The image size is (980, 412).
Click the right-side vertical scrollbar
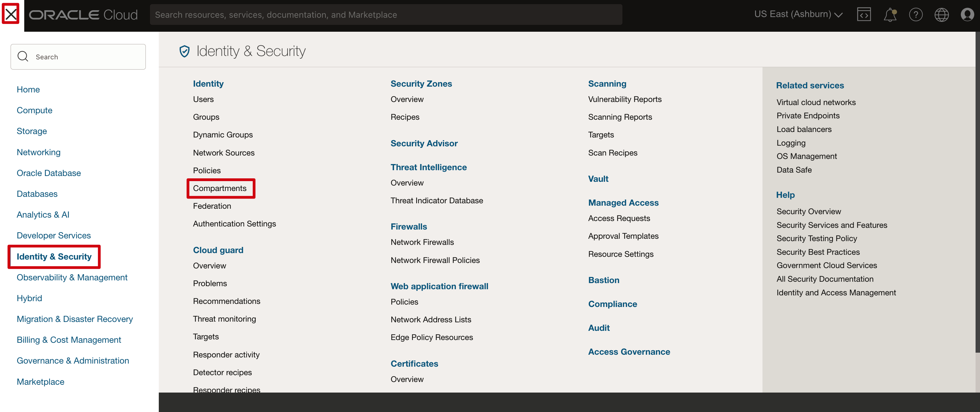[x=977, y=190]
